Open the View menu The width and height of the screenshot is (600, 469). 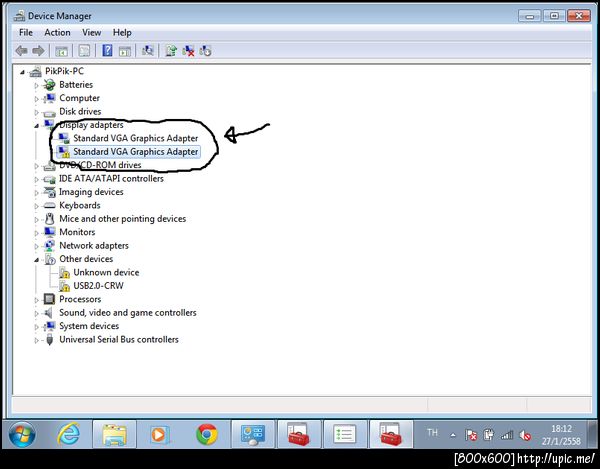[91, 33]
